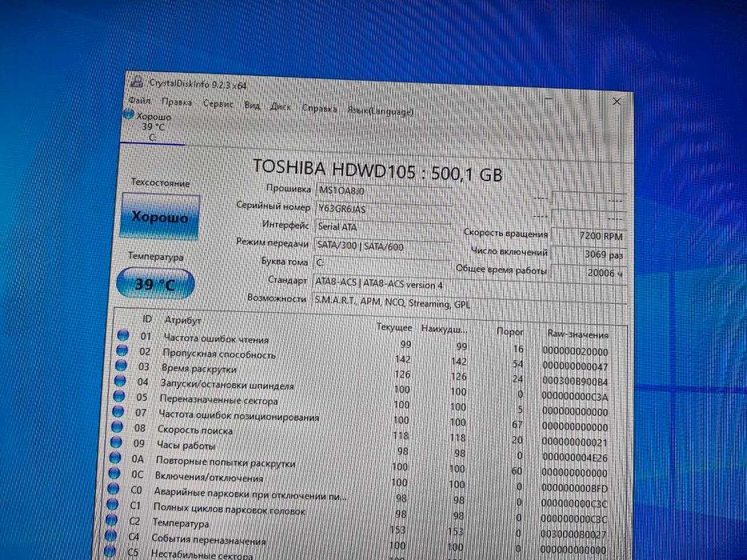Screen dimensions: 747x560
Task: Click the firmware field MS1OA8J0
Action: (383, 191)
